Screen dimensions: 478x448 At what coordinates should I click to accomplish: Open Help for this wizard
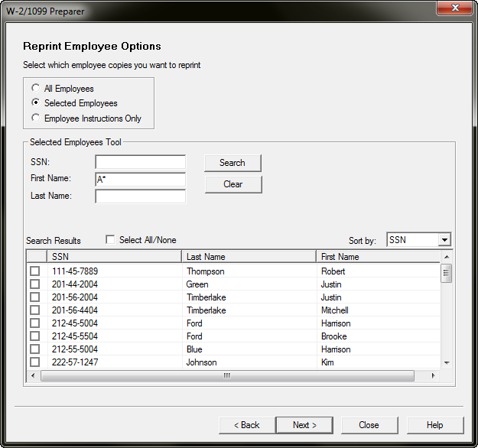(x=435, y=425)
